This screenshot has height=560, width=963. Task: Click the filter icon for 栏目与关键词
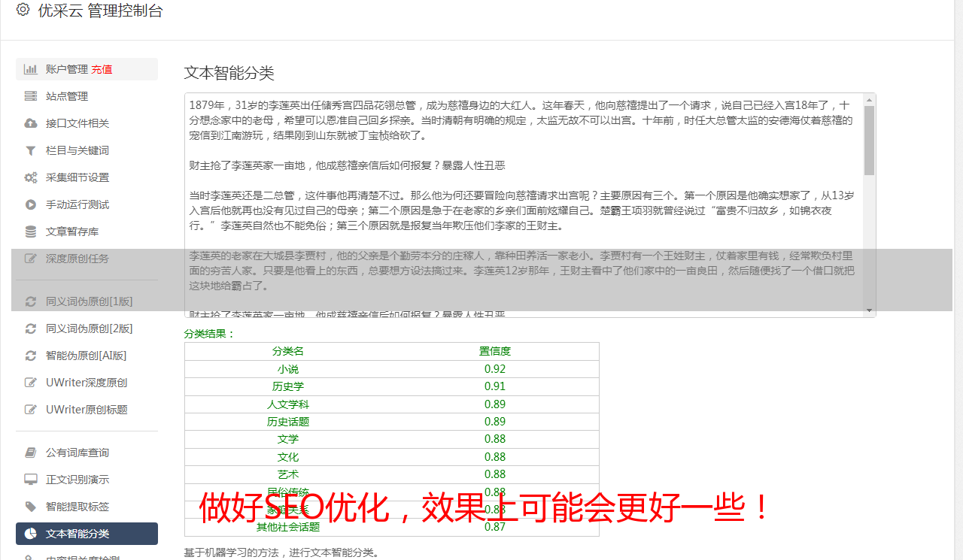tap(31, 150)
